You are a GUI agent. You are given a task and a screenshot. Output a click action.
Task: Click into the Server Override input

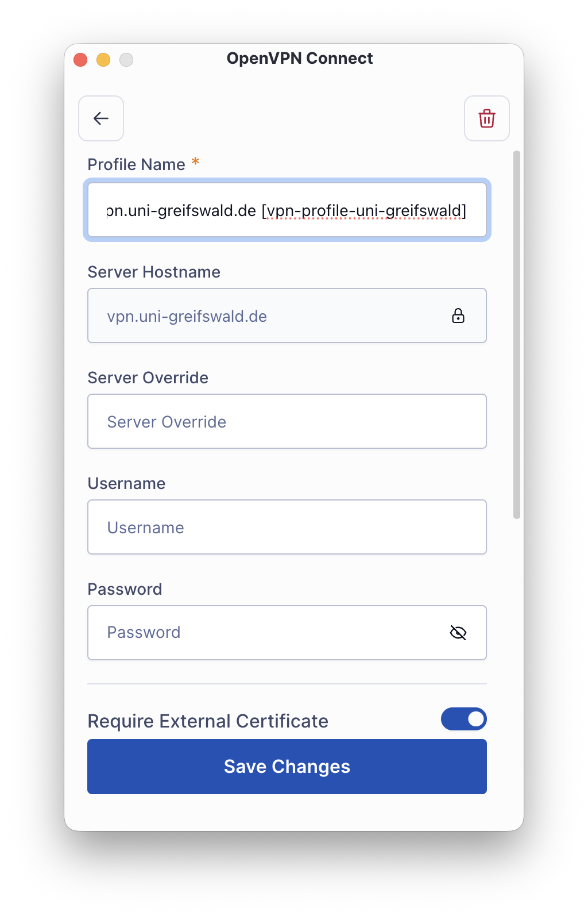[x=287, y=421]
